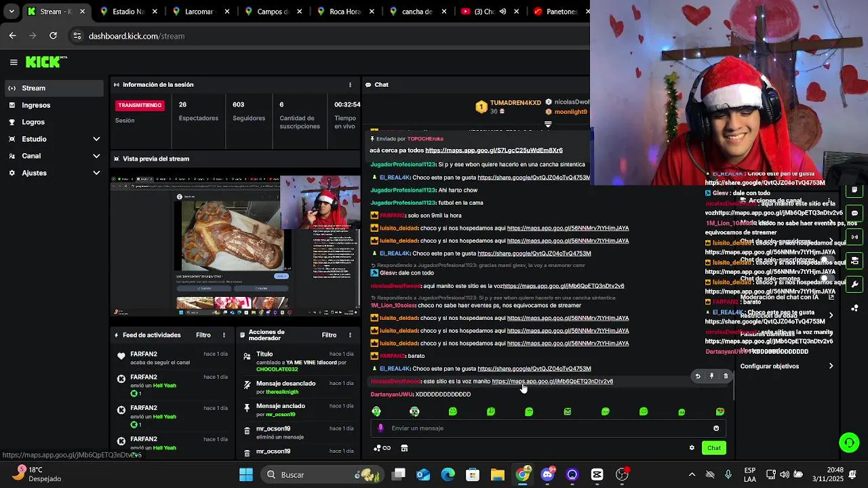
Task: Open Discord from the taskbar
Action: [547, 474]
